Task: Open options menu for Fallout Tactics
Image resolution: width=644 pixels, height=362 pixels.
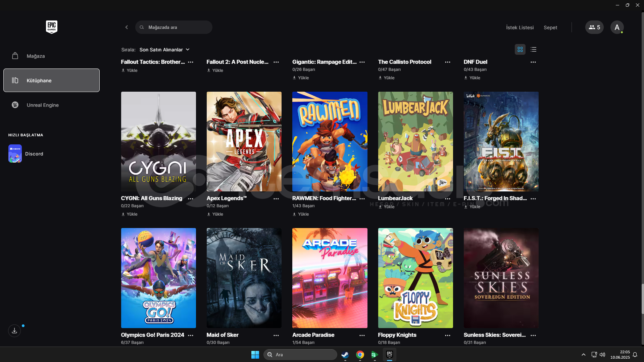Action: click(x=191, y=62)
